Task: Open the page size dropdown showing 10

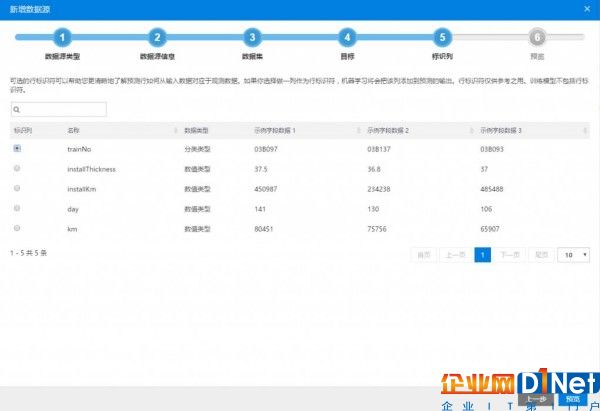Action: 573,255
